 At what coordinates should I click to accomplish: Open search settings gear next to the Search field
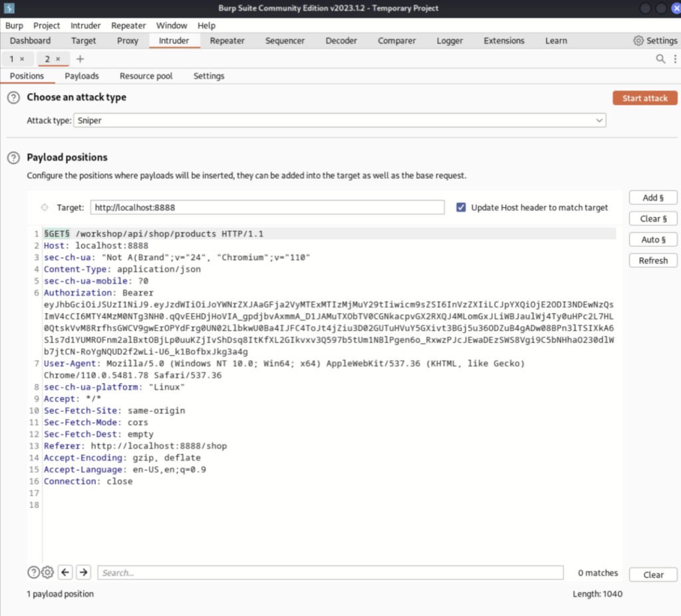pyautogui.click(x=47, y=572)
